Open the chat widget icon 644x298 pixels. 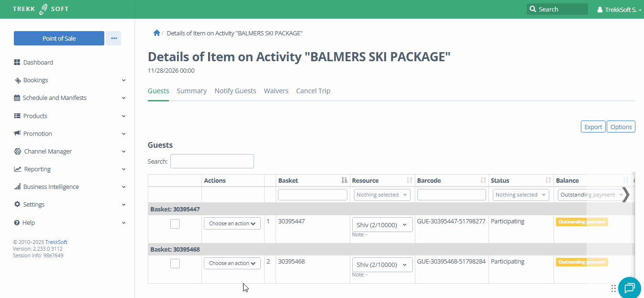point(629,287)
